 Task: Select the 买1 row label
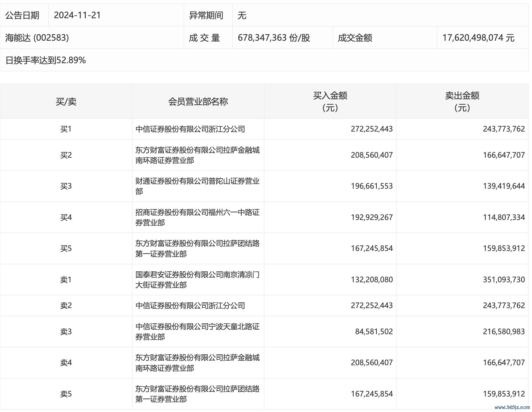click(x=66, y=129)
